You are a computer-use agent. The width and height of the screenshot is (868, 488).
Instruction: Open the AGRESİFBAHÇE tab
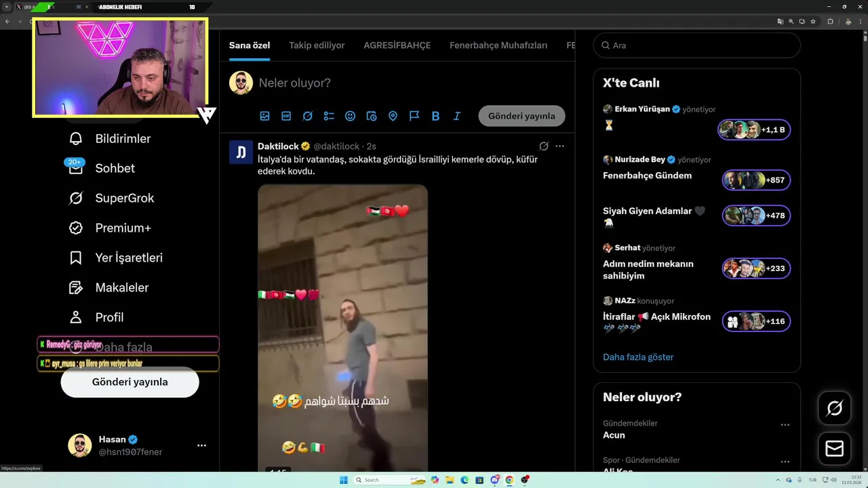(397, 45)
